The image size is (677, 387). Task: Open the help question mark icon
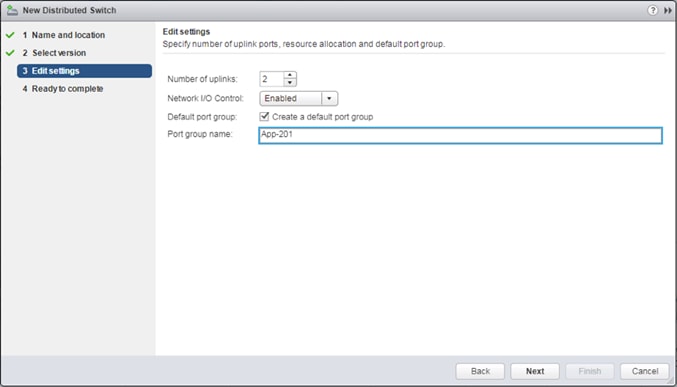652,10
